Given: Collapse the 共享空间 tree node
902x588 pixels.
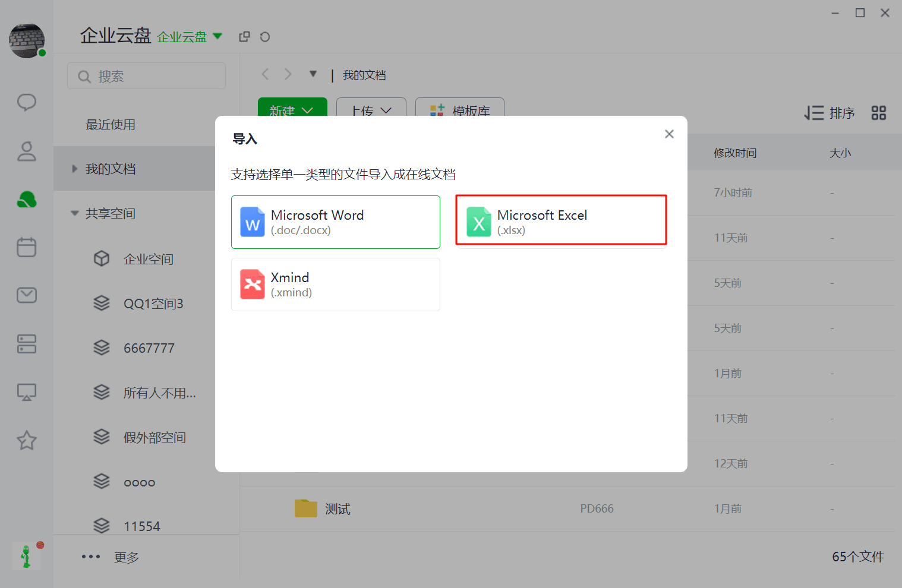Looking at the screenshot, I should (x=75, y=213).
